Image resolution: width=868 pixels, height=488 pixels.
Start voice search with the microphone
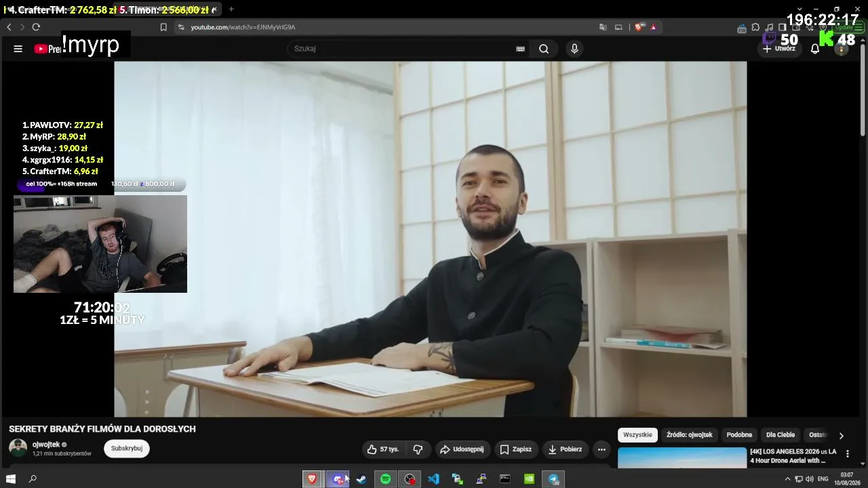pyautogui.click(x=574, y=49)
